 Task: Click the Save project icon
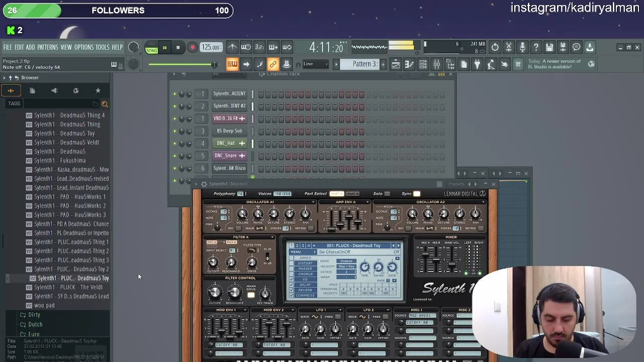tap(549, 47)
